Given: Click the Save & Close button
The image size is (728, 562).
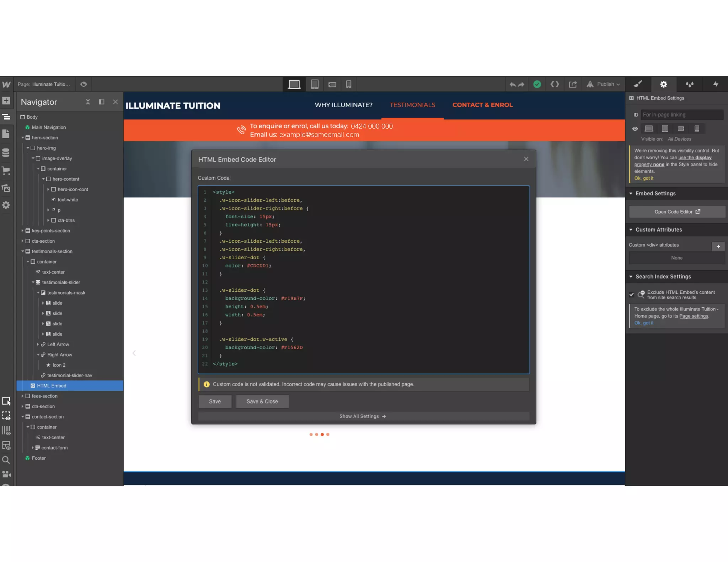Looking at the screenshot, I should tap(262, 401).
